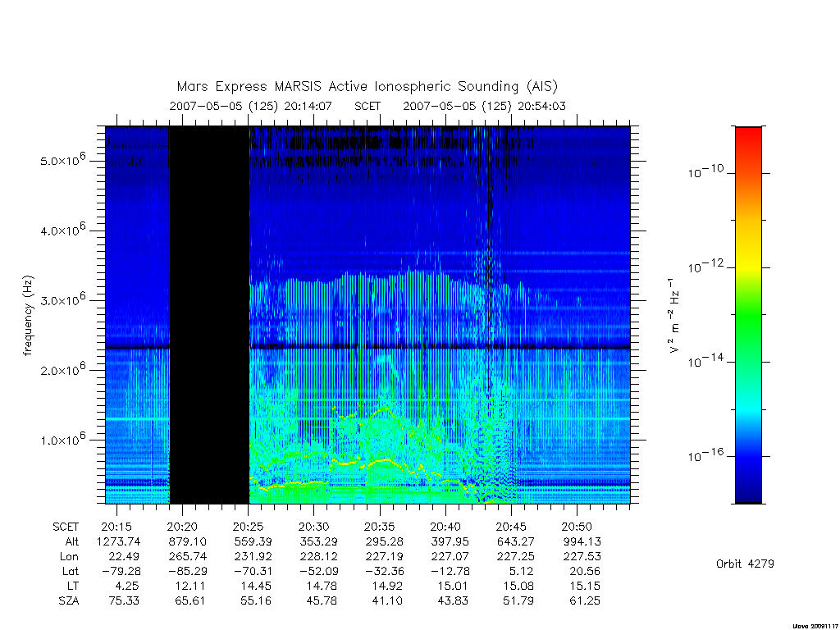This screenshot has height=630, width=840.
Task: Click SZA value 75.33
Action: coord(124,600)
